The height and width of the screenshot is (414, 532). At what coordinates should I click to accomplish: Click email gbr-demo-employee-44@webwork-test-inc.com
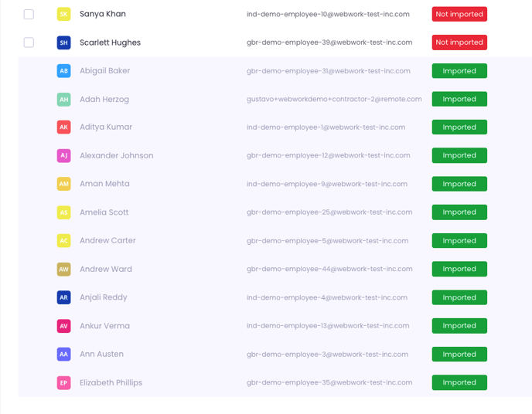(329, 269)
